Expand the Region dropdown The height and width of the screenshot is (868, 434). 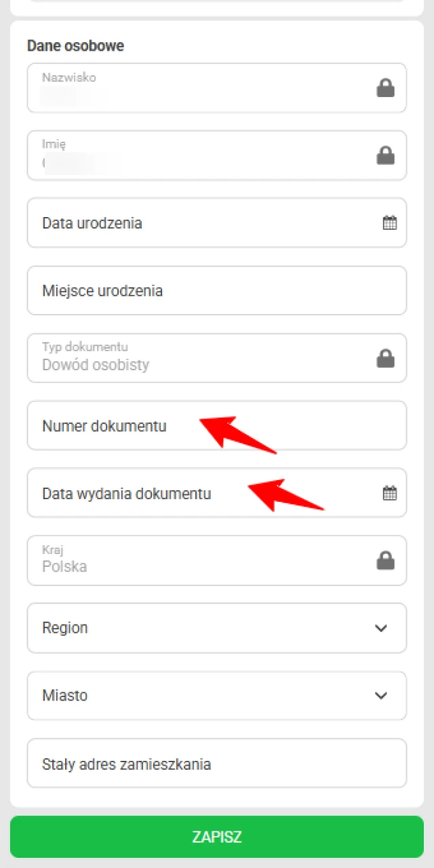tap(381, 628)
